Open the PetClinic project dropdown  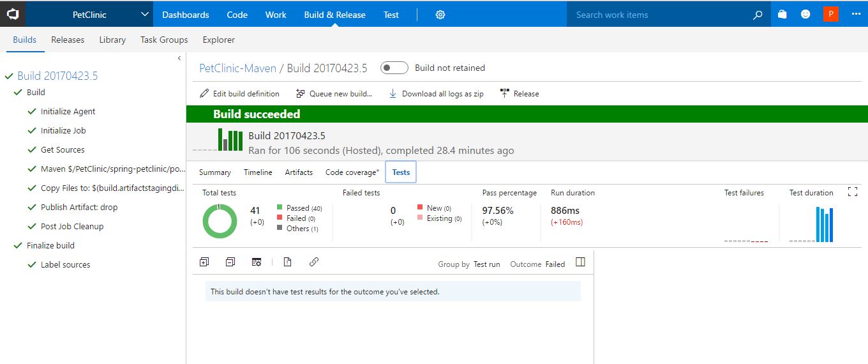[x=89, y=14]
